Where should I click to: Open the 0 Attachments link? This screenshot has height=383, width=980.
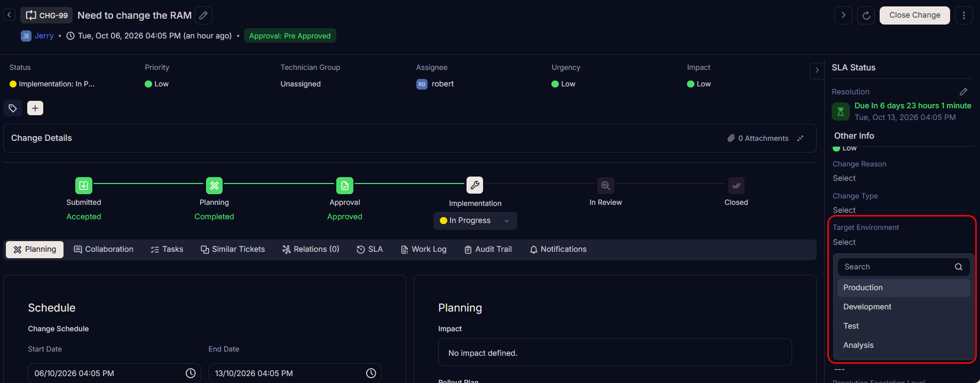(758, 138)
